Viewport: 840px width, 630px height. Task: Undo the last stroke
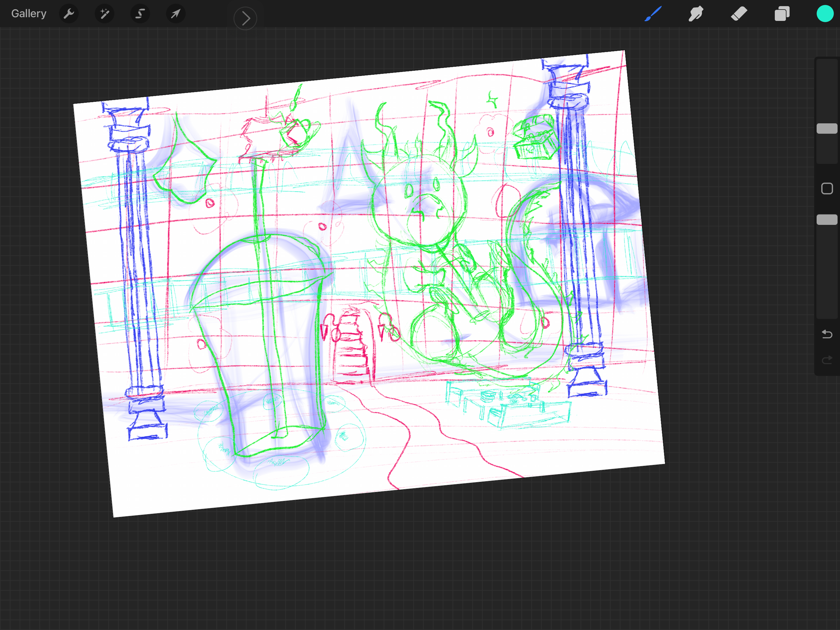(827, 334)
